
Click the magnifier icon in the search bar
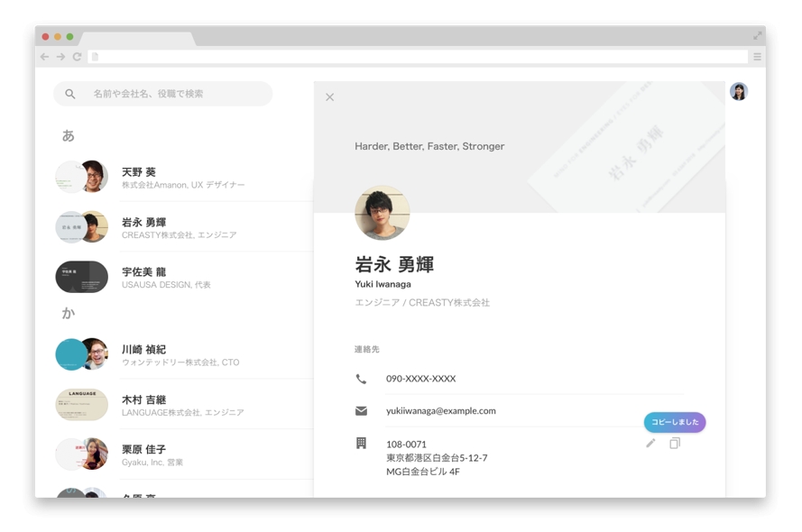(x=69, y=94)
